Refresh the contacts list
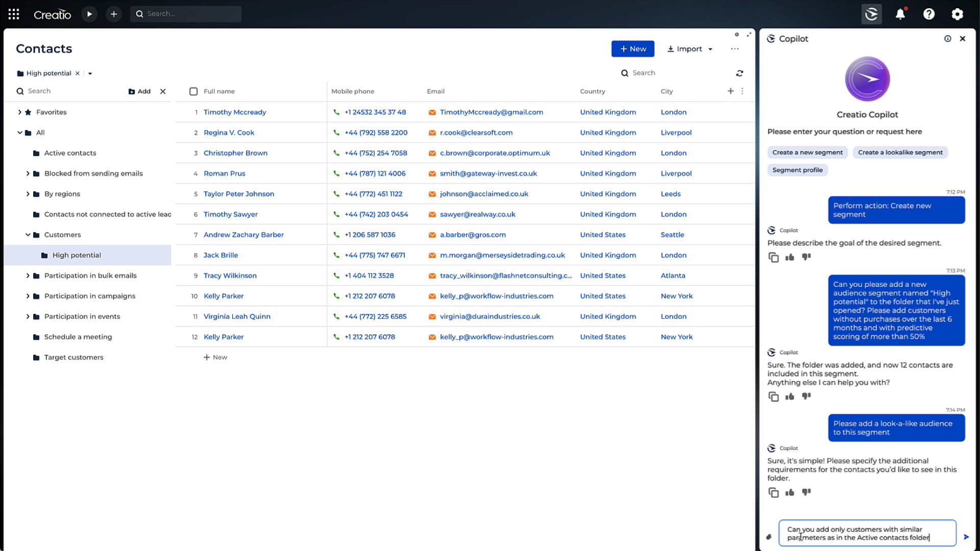The height and width of the screenshot is (551, 980). point(740,73)
